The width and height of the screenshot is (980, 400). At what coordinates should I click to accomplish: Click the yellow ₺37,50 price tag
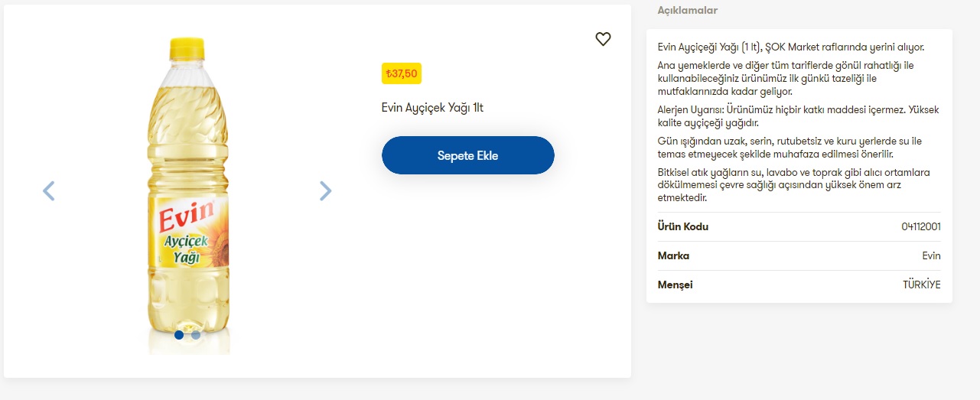402,74
